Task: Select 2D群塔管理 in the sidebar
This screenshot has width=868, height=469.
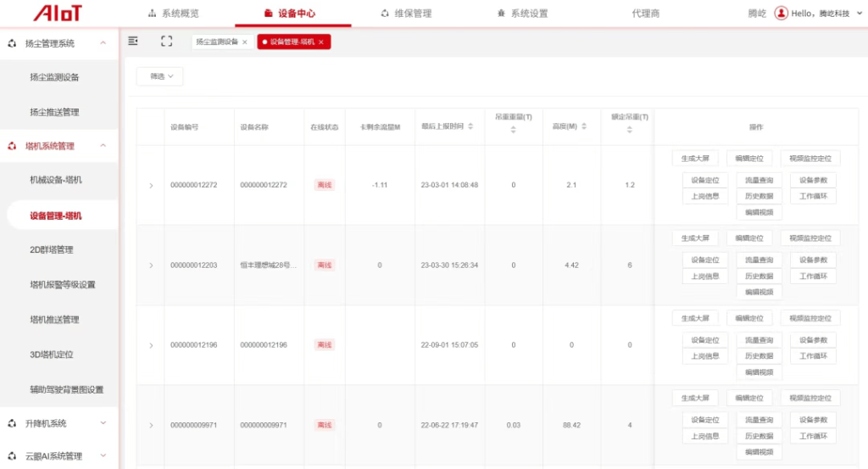Action: [52, 250]
